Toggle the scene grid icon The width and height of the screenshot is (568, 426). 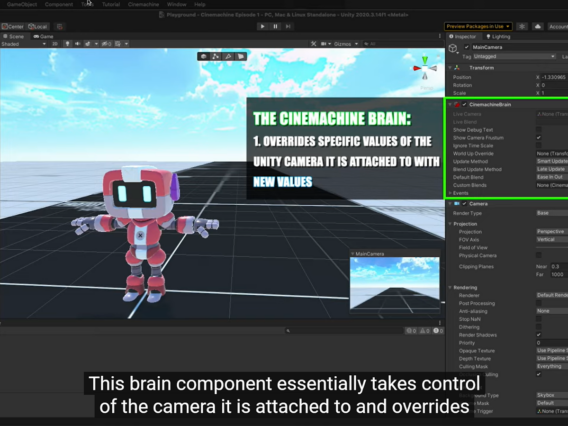118,44
